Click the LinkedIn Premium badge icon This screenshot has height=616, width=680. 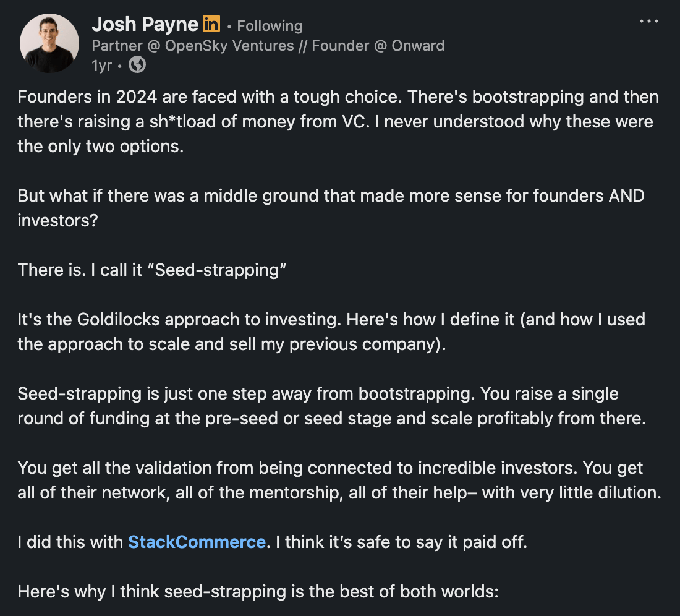211,25
